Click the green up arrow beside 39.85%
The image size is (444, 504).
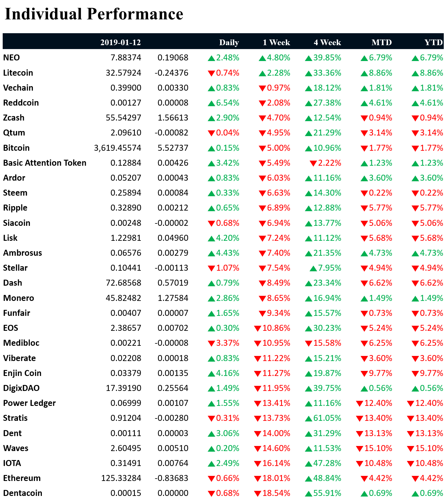coord(309,58)
